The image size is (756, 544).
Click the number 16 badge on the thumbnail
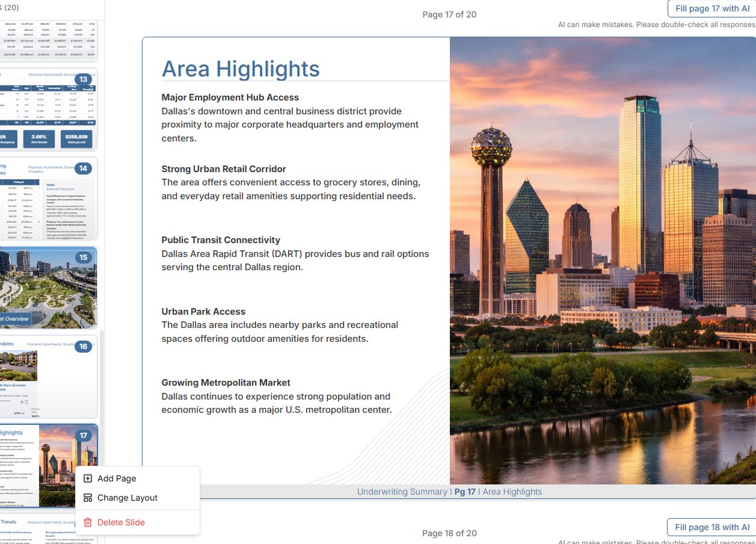pyautogui.click(x=83, y=347)
